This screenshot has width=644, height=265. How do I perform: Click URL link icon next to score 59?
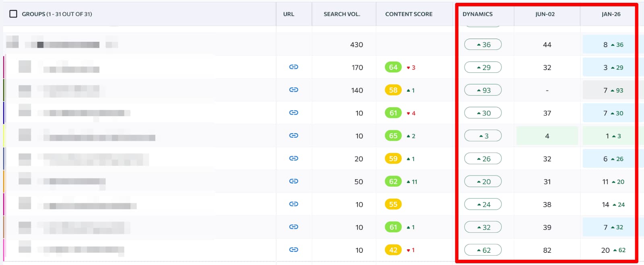click(x=293, y=158)
